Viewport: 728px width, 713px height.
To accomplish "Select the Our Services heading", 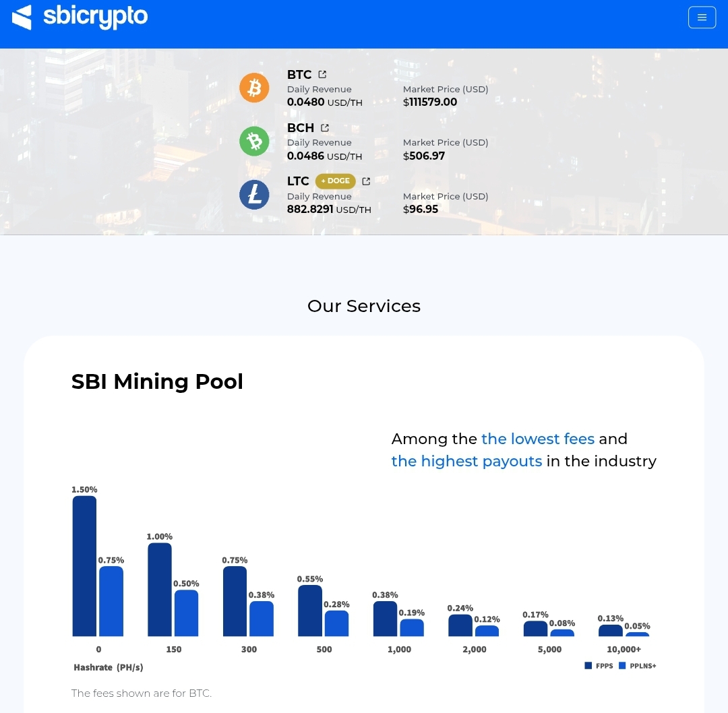I will pyautogui.click(x=364, y=306).
